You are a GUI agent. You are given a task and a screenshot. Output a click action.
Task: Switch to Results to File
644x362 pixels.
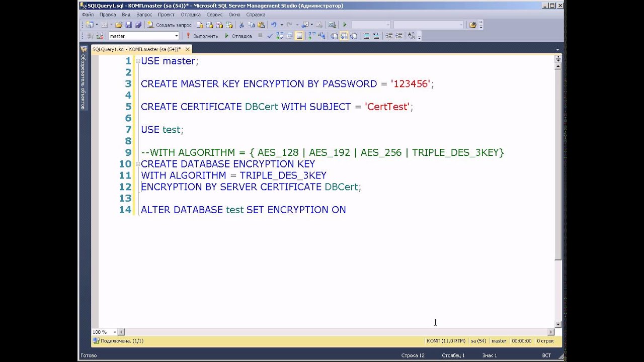[354, 36]
